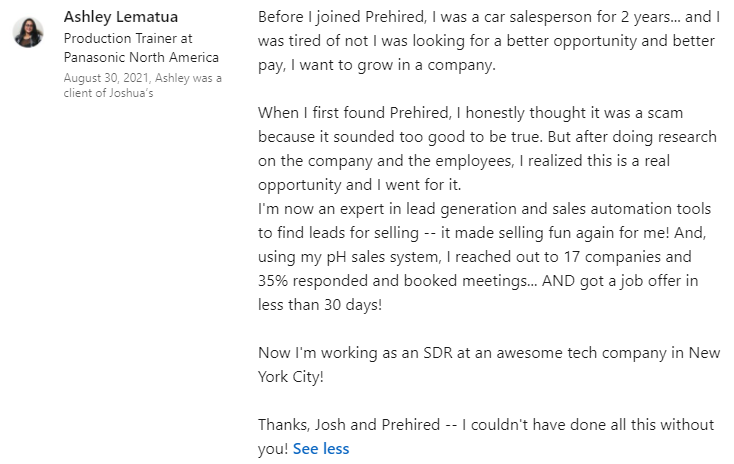
Task: Click the 'York City!' text line
Action: click(x=291, y=377)
